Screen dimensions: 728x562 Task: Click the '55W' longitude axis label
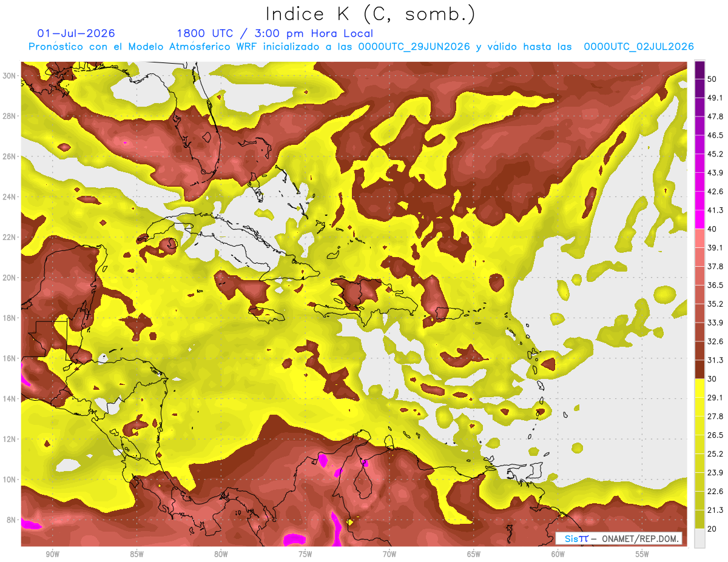tap(642, 554)
